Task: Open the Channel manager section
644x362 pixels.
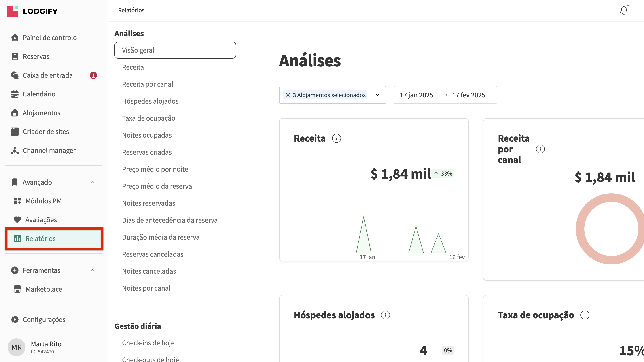Action: click(49, 150)
